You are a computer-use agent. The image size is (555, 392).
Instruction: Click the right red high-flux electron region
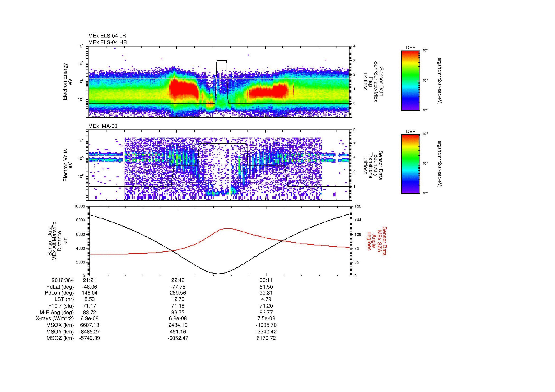tap(268, 92)
